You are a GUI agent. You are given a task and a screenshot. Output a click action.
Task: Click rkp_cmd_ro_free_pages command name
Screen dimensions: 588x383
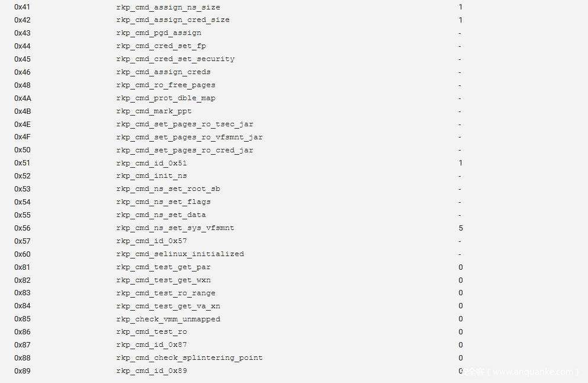pos(166,85)
